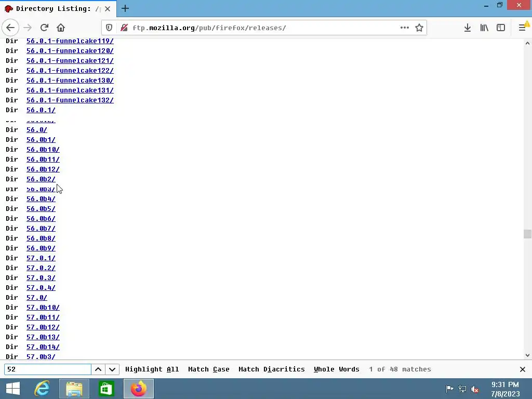532x399 pixels.
Task: Open the 56.0b8/ directory link
Action: pos(41,238)
